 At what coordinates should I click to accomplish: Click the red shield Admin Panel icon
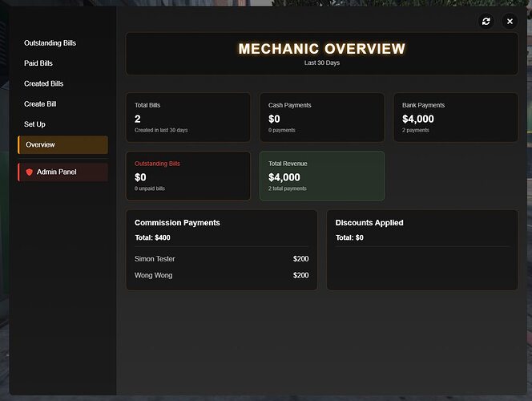pos(30,172)
